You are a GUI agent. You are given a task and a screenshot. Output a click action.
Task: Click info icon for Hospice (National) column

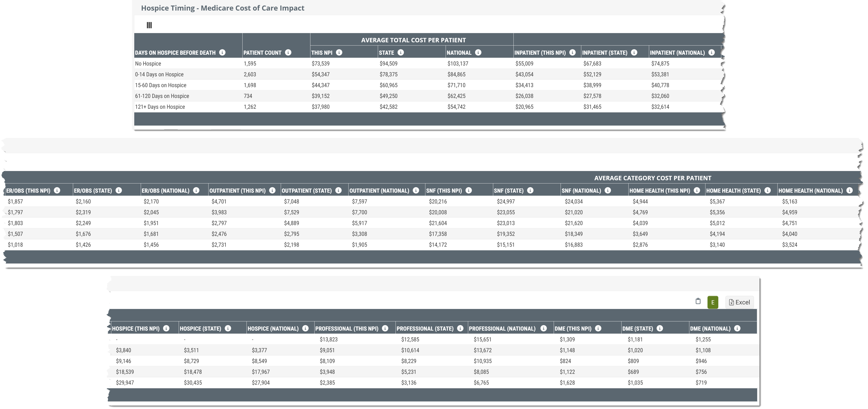click(x=306, y=329)
